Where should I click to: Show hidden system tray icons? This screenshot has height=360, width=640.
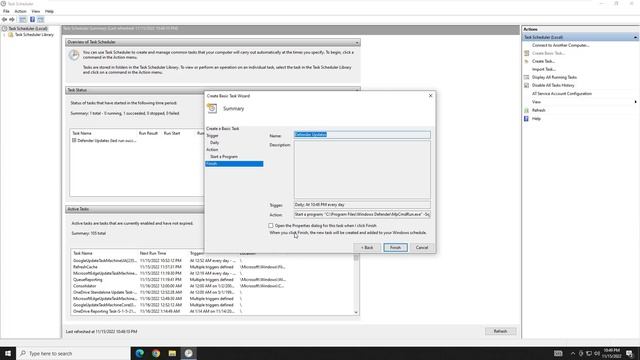(x=573, y=353)
